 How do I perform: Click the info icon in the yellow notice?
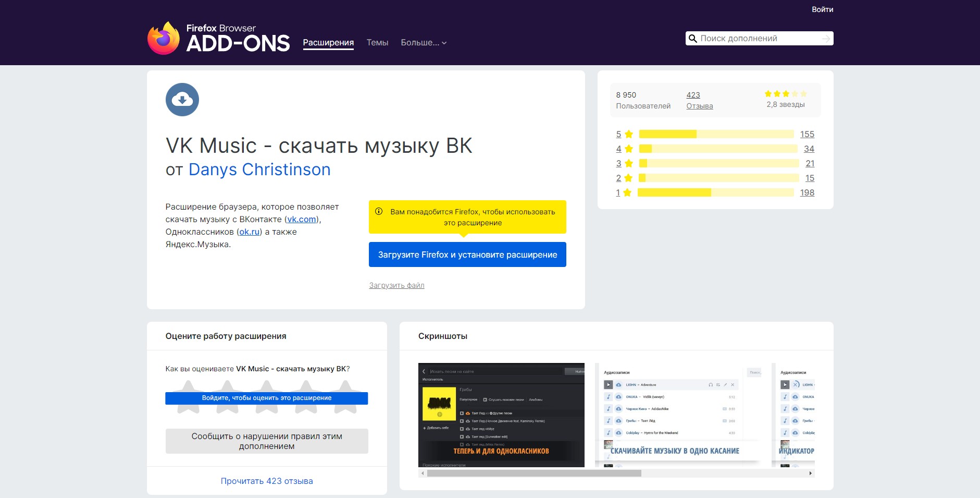click(x=379, y=212)
